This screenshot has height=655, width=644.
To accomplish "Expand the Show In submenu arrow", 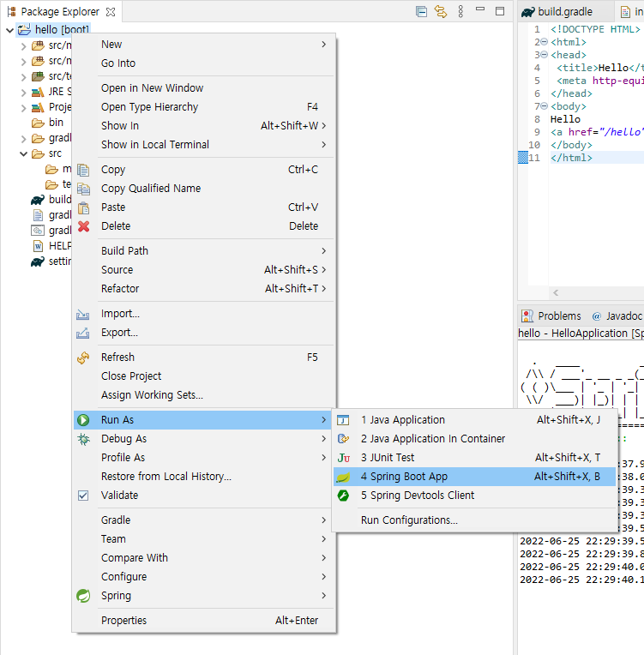I will 324,126.
